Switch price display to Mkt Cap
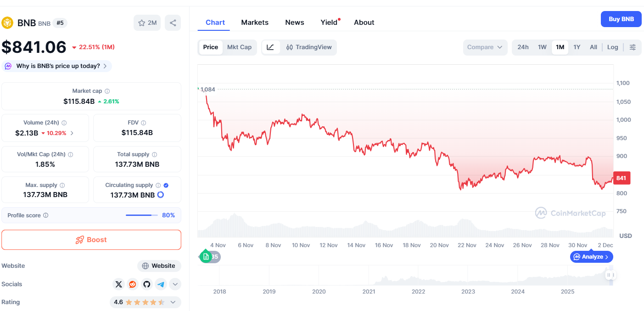The width and height of the screenshot is (644, 311). (x=239, y=47)
